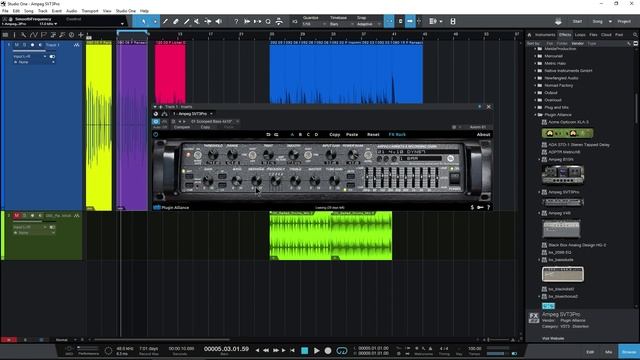Switch to the Loops browser tab
The image size is (640, 360).
580,35
